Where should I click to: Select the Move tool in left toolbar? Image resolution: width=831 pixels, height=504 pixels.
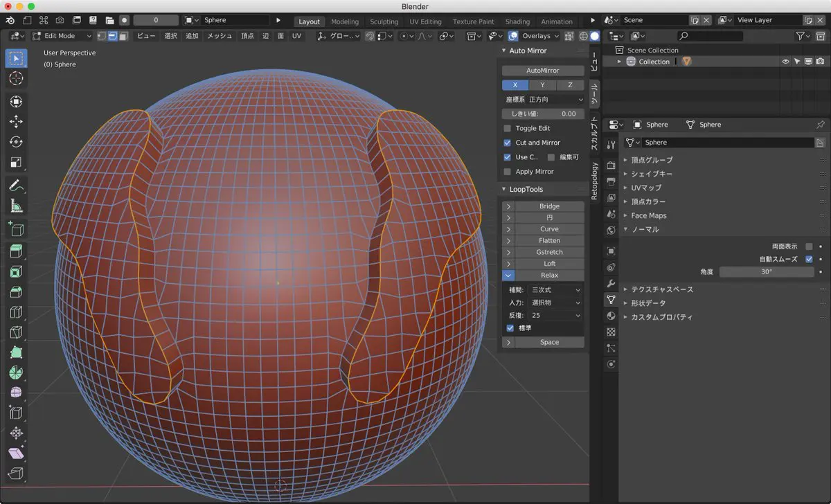[16, 122]
